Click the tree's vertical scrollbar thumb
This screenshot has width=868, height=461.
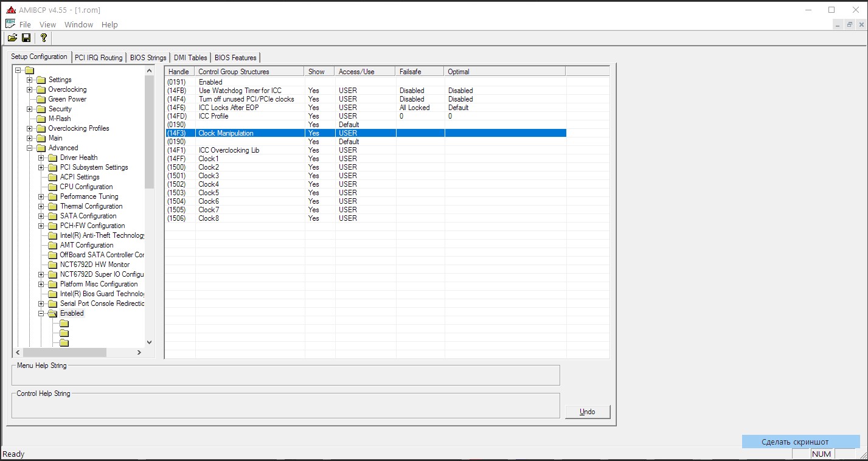pyautogui.click(x=150, y=132)
